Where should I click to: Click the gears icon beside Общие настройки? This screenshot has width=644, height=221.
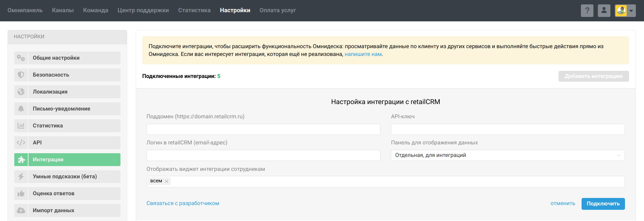pyautogui.click(x=21, y=58)
